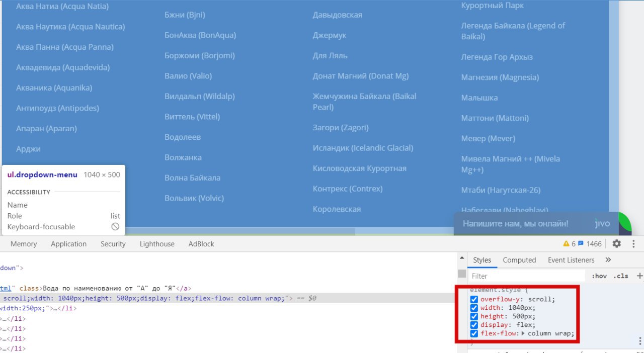644x353 pixels.
Task: Switch to the Security panel tab
Action: (x=113, y=244)
